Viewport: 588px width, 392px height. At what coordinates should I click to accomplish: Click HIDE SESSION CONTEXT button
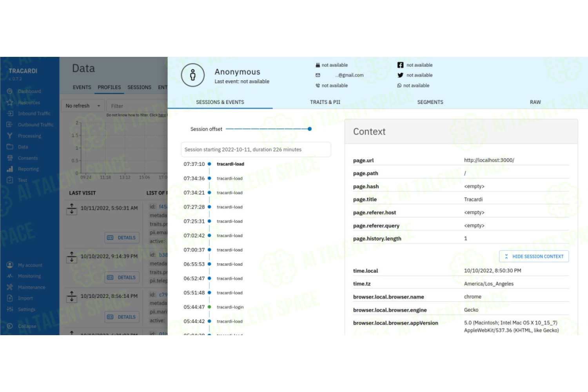point(534,256)
